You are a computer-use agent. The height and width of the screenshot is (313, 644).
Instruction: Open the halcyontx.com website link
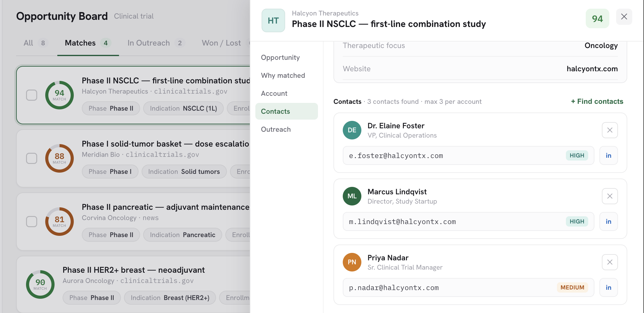[x=592, y=69]
